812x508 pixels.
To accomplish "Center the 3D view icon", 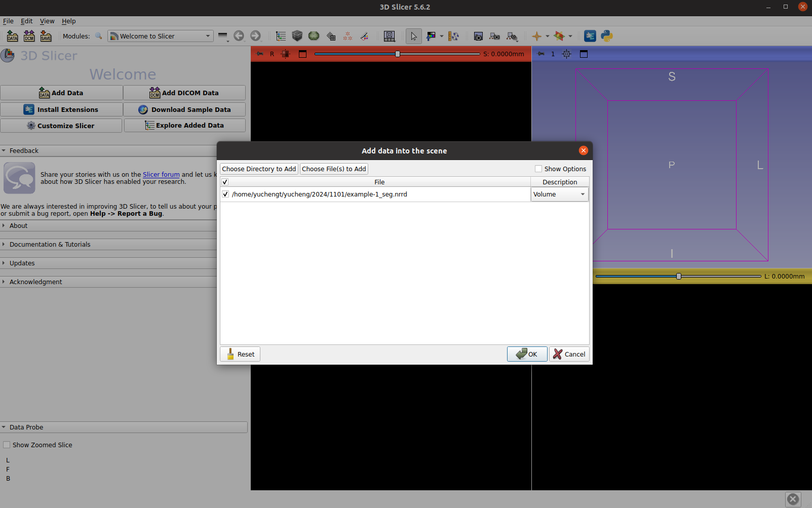I will 567,54.
